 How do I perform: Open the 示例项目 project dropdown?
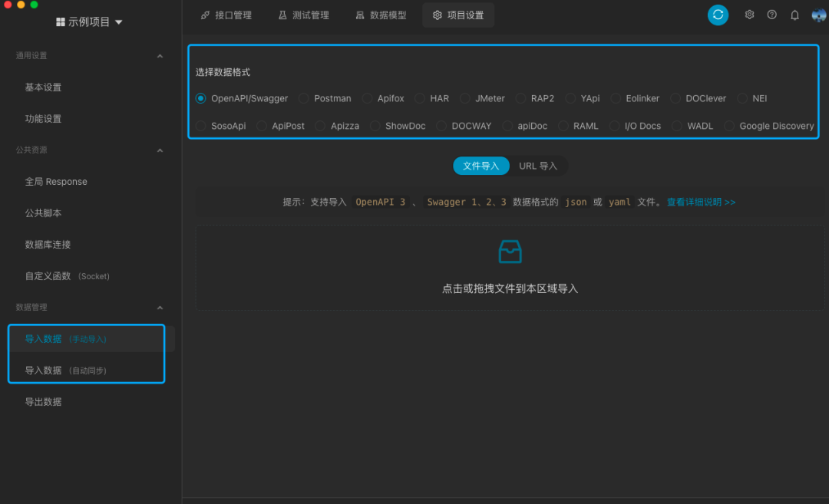[89, 22]
